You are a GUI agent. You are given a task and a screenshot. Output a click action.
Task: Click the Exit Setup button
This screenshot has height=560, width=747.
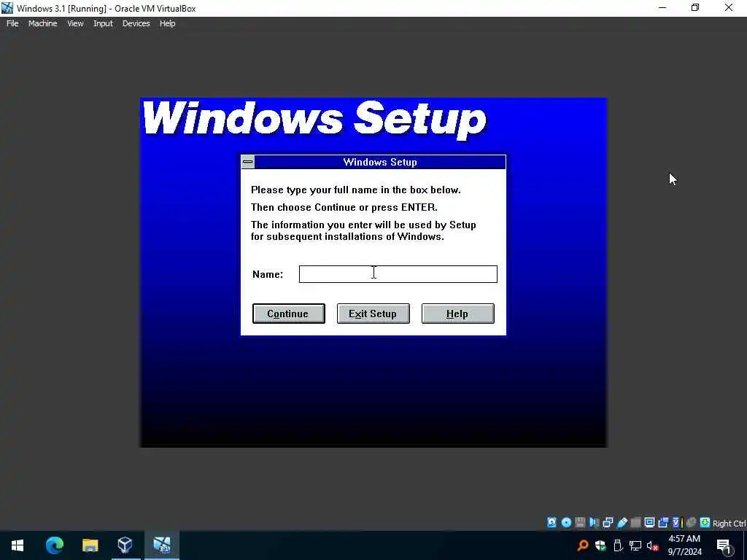[x=373, y=314]
